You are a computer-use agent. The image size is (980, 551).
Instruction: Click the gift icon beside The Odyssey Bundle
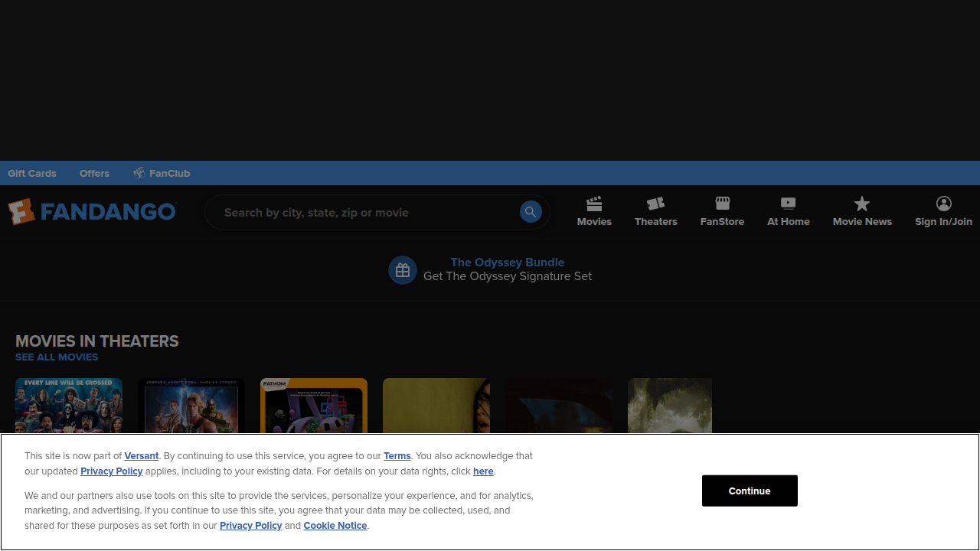tap(403, 270)
